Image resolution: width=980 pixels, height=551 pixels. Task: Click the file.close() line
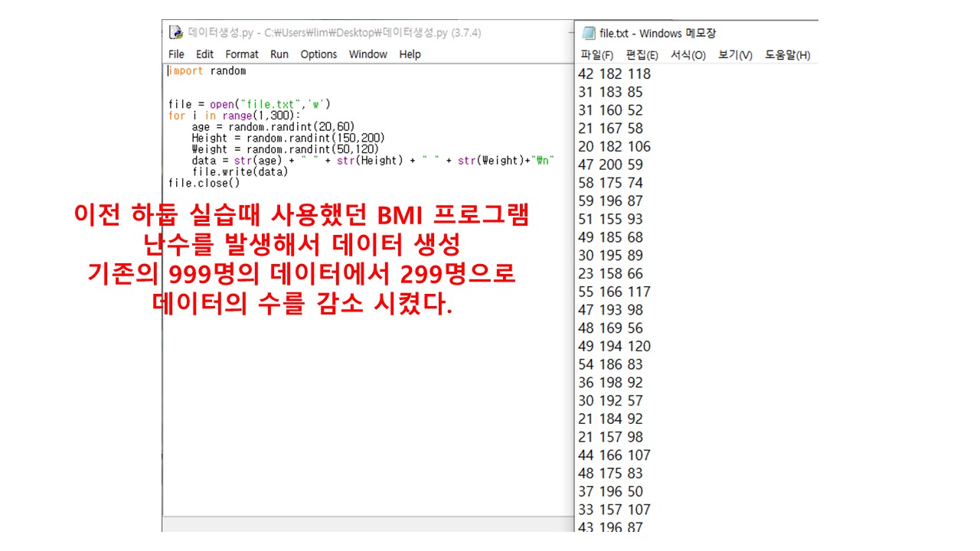(x=204, y=183)
